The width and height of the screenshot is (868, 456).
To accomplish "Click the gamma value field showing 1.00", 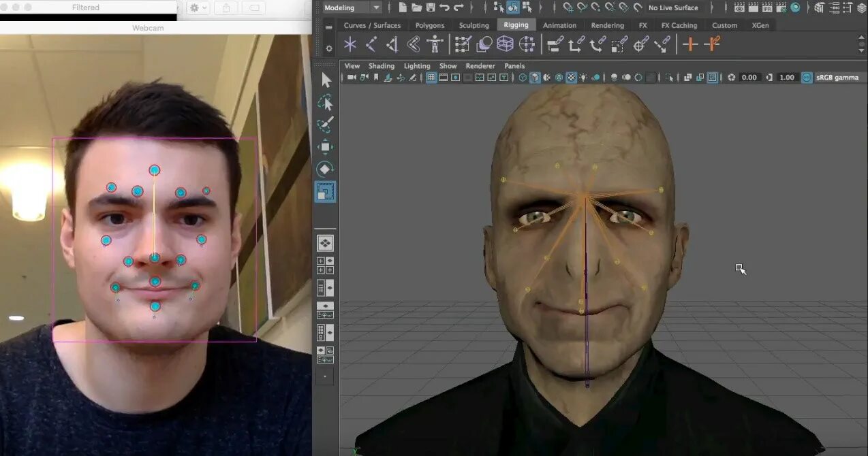I will point(787,78).
